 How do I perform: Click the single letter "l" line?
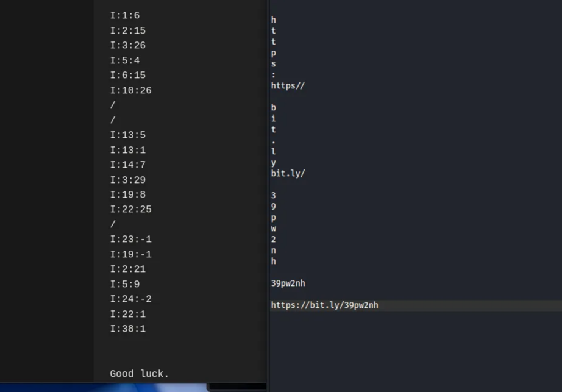(274, 152)
